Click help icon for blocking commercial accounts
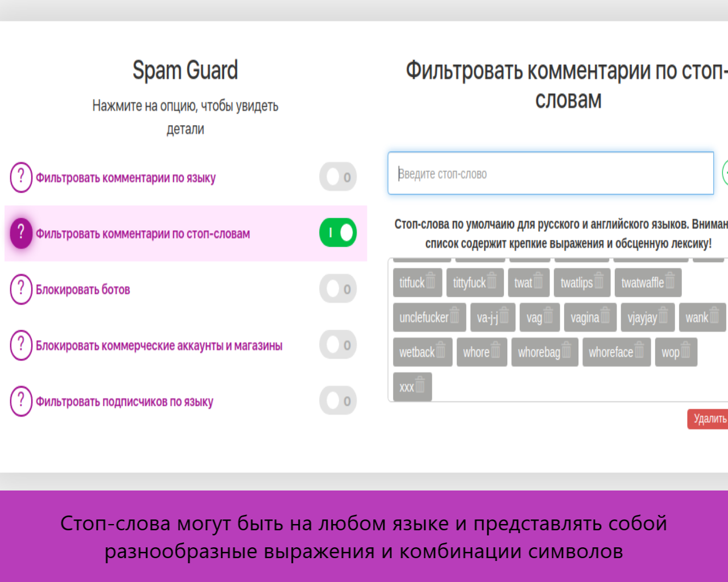 click(21, 345)
